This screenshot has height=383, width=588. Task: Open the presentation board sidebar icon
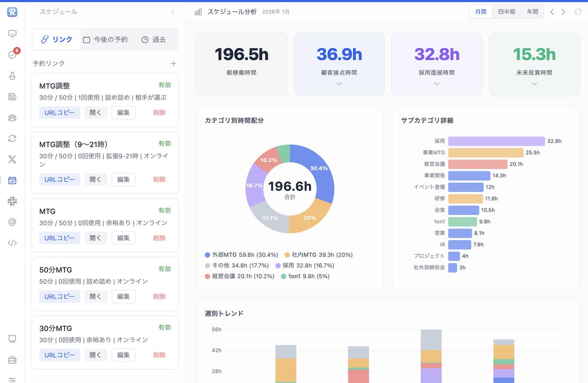(12, 339)
